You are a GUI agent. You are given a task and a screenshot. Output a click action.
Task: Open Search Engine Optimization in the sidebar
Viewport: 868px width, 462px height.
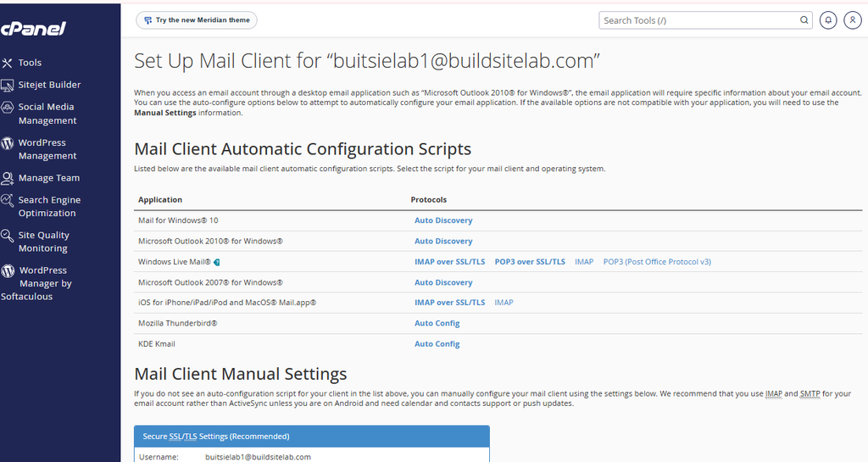click(x=49, y=206)
